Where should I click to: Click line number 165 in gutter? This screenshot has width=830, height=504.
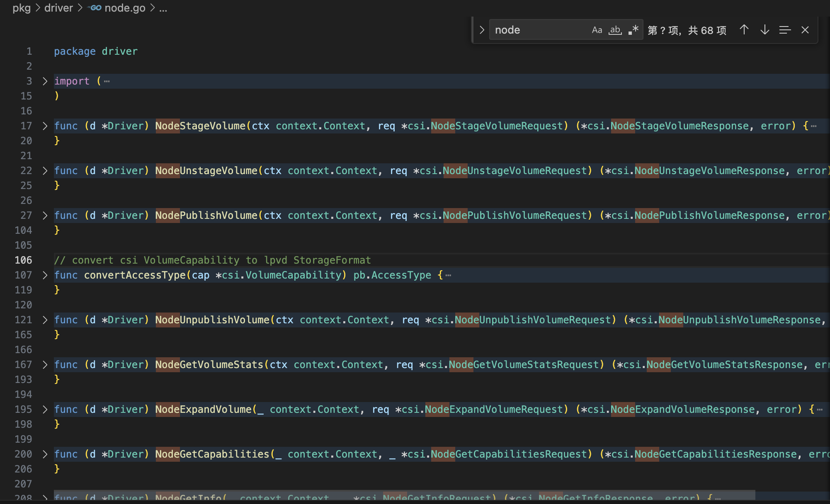click(23, 335)
